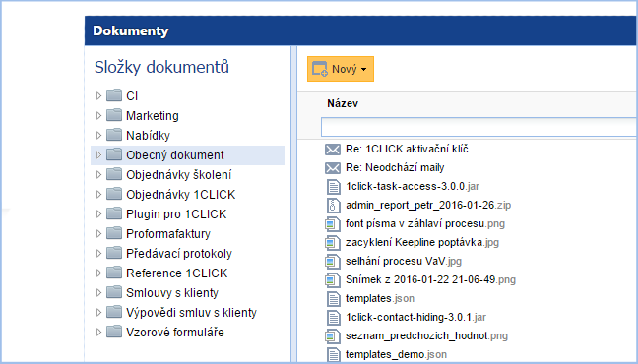This screenshot has width=638, height=364.
Task: Expand the Předávací protokoly folder arrow
Action: point(98,254)
